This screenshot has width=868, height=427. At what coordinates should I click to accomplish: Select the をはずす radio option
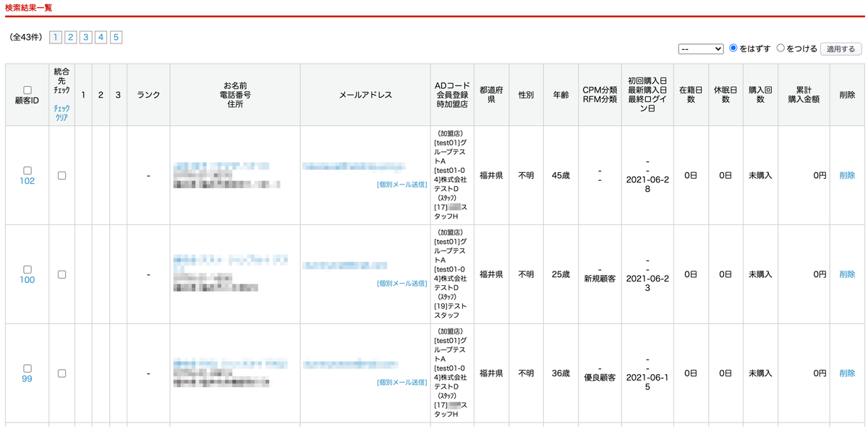733,48
